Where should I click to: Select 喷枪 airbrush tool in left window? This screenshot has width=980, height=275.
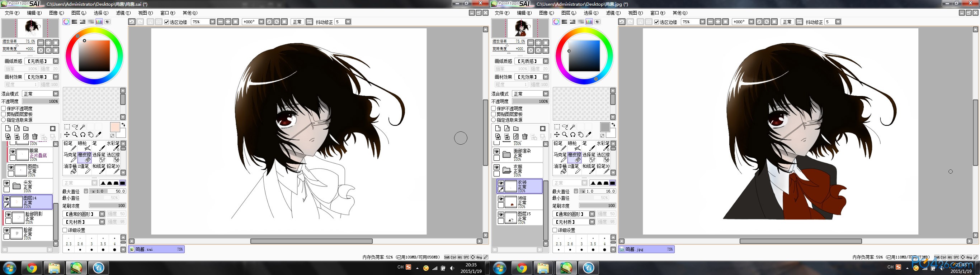click(x=84, y=146)
